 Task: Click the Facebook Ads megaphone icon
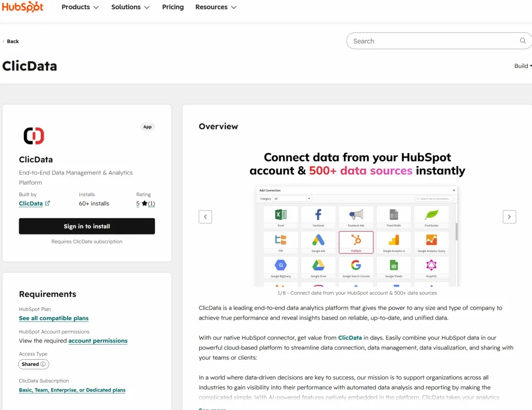356,214
